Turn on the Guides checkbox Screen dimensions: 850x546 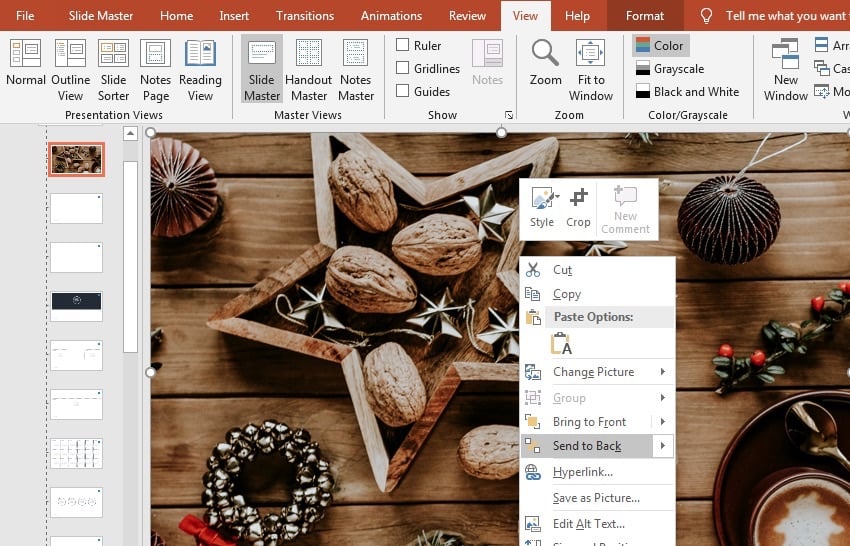point(402,91)
